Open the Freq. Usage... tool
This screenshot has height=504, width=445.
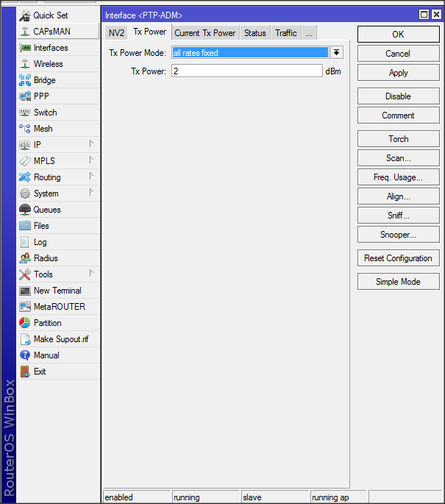(399, 177)
